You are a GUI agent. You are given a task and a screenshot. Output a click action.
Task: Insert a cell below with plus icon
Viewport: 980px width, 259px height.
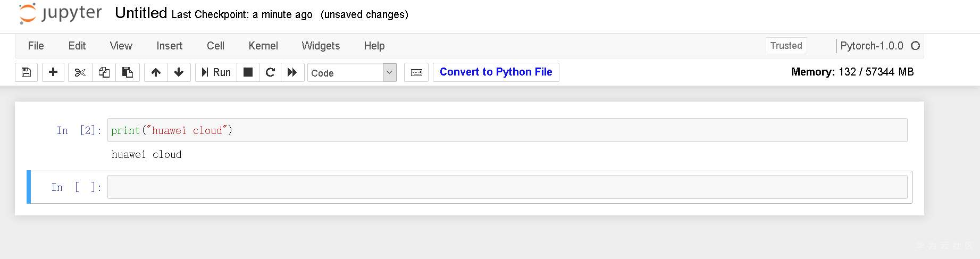53,72
